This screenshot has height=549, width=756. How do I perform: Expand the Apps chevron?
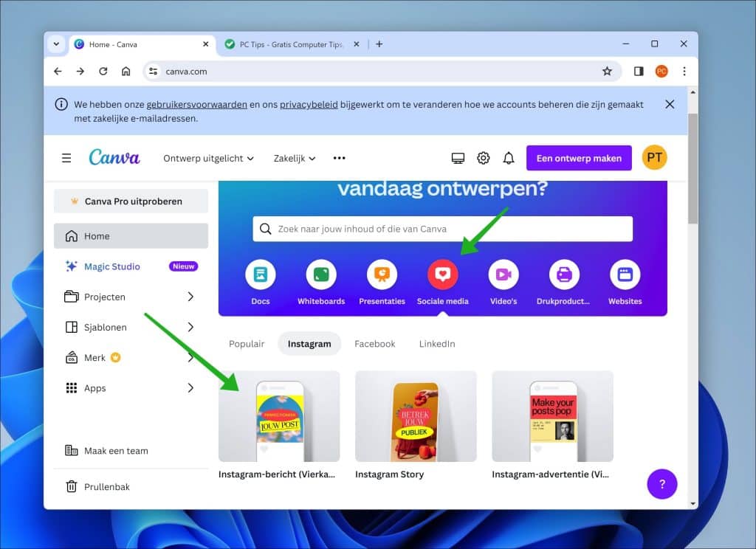(191, 387)
